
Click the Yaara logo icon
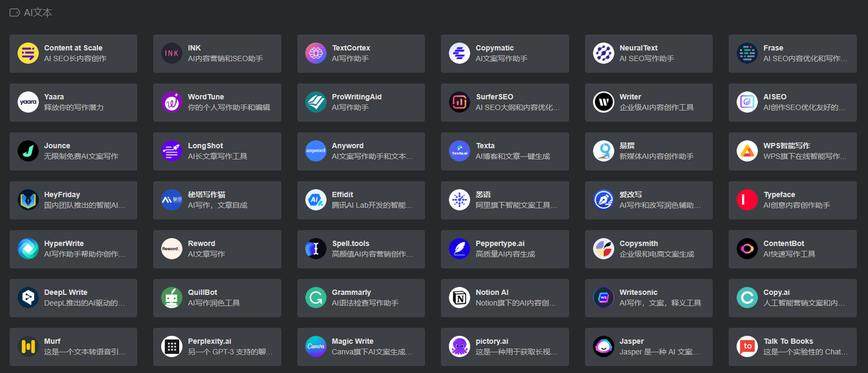[28, 103]
